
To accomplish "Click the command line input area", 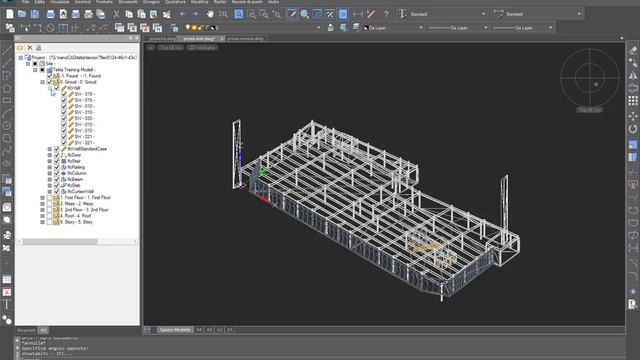I will coord(322,358).
